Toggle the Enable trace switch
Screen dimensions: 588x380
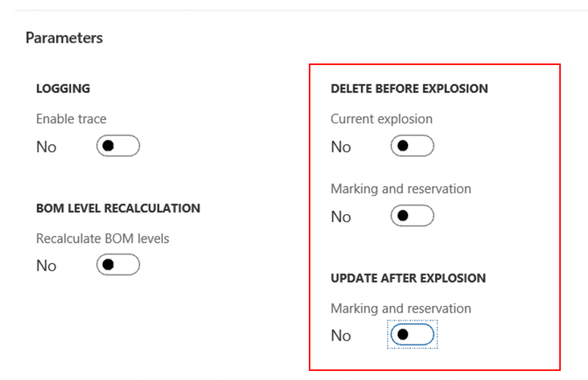click(x=118, y=146)
